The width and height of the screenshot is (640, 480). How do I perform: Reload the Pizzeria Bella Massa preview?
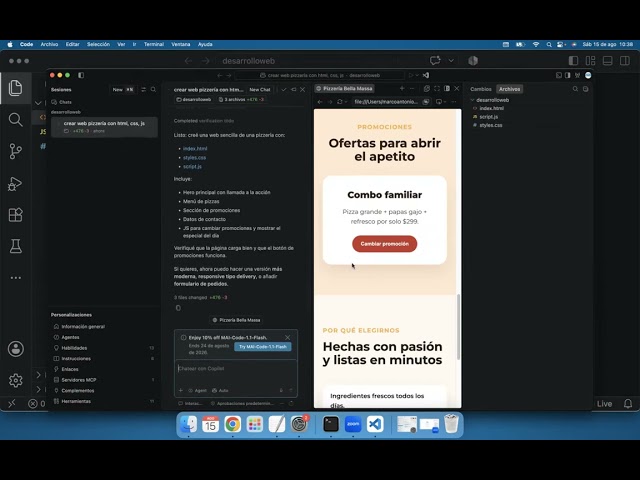coord(339,102)
